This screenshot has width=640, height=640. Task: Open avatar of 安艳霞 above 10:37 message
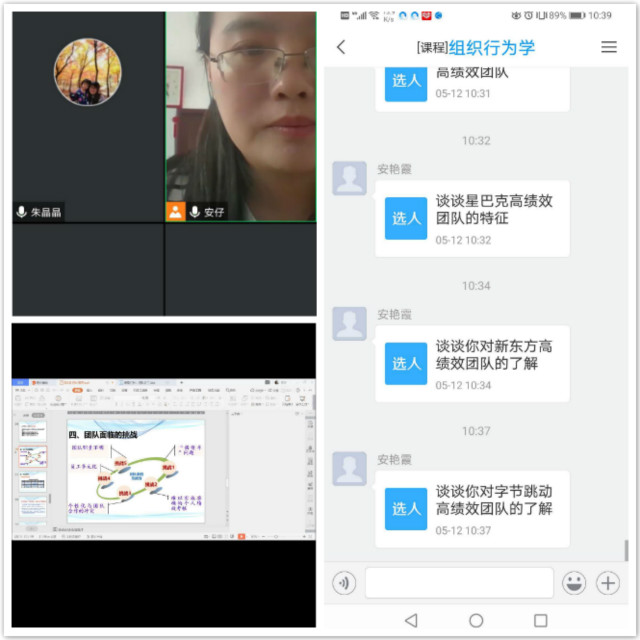tap(349, 469)
